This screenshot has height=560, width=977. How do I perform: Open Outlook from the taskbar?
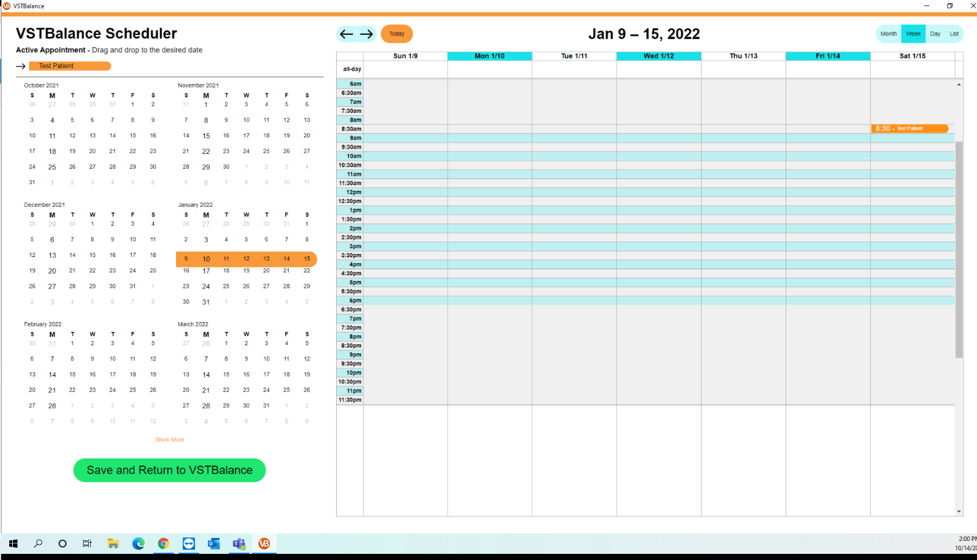tap(213, 543)
